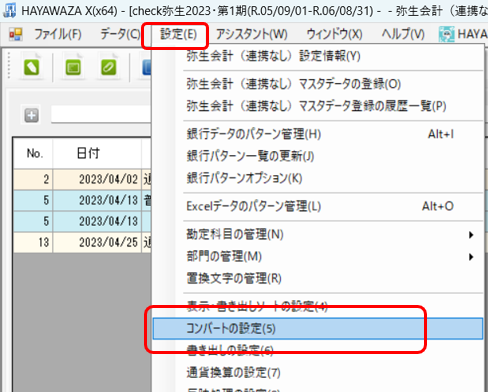The image size is (488, 392).
Task: Click the green screen toolbar icon
Action: [73, 68]
